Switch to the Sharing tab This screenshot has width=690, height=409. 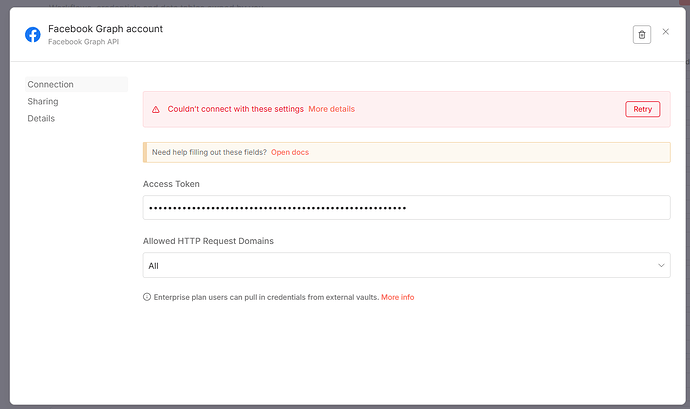(x=43, y=101)
